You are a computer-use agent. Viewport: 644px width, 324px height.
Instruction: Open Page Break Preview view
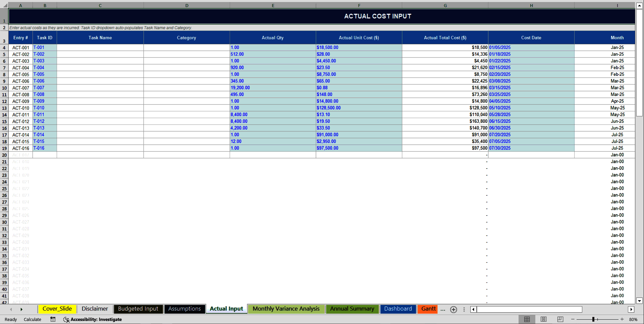tap(560, 319)
